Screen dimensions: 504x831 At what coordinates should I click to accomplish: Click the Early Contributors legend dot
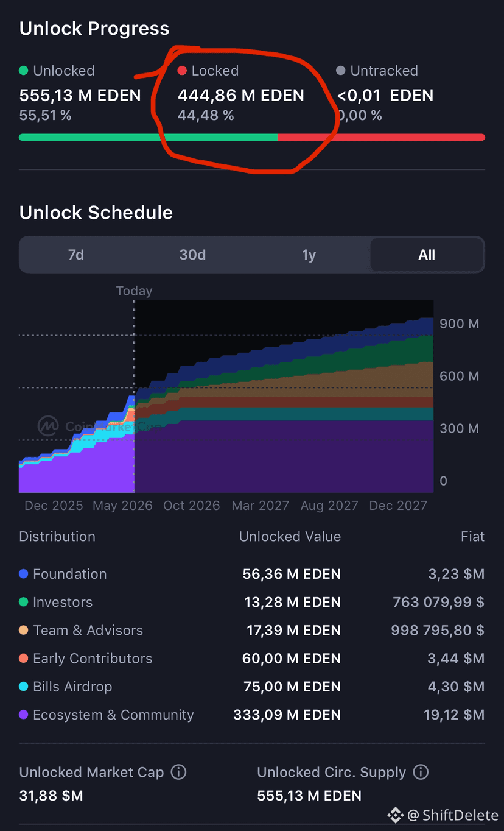pyautogui.click(x=24, y=659)
